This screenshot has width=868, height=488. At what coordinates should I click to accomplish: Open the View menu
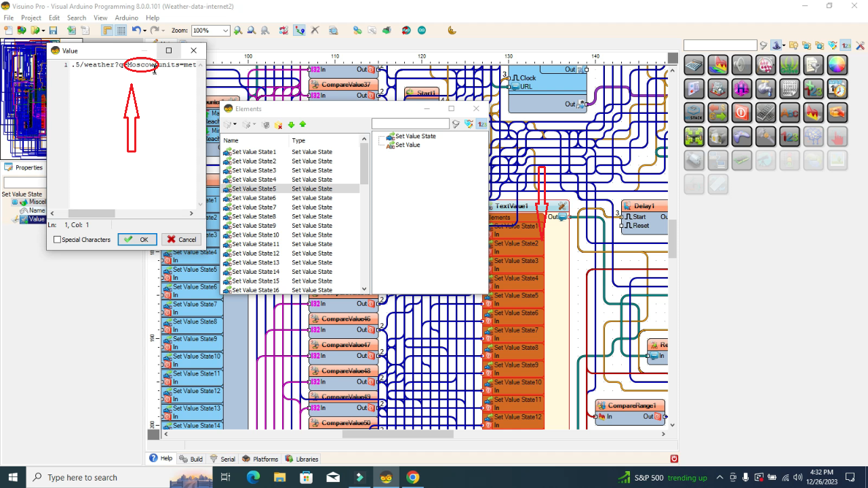point(100,18)
